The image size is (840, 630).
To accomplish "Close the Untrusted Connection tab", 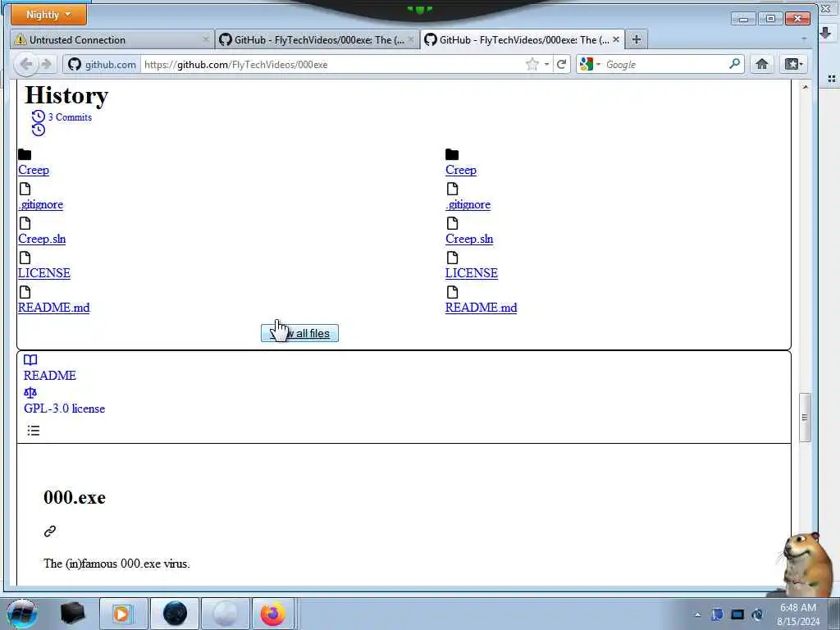I will coord(206,39).
